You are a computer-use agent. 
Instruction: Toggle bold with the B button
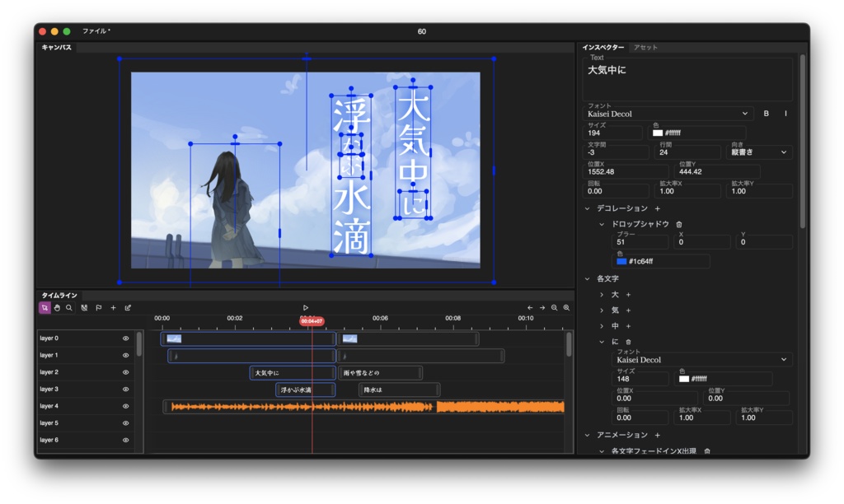(766, 114)
